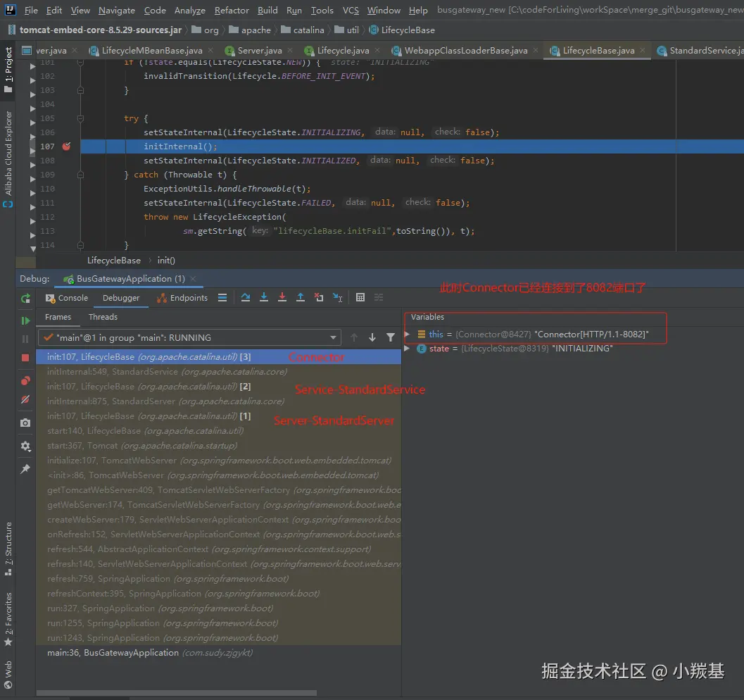Image resolution: width=744 pixels, height=700 pixels.
Task: Collapse the fold marker at line 105 try
Action: [81, 118]
